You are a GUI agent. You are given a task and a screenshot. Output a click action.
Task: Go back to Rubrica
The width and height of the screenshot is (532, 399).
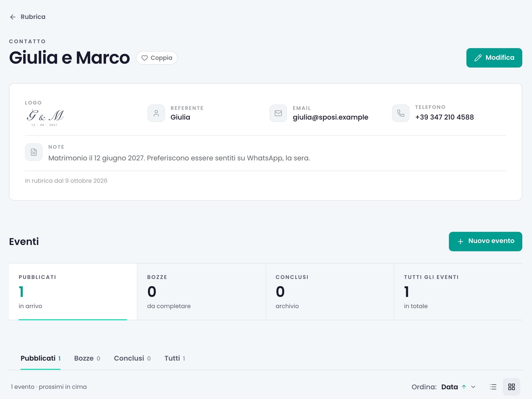click(x=28, y=17)
